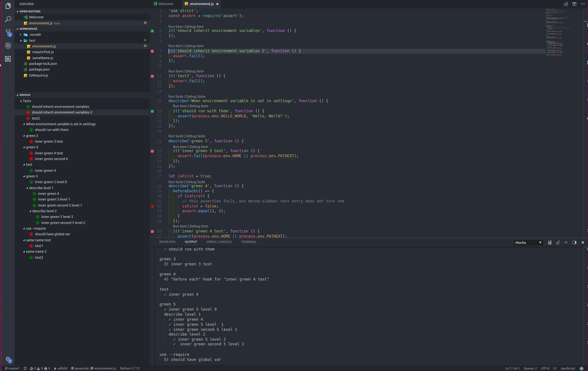This screenshot has height=371, width=588.
Task: Click Run Item above line 4
Action: pos(175,27)
